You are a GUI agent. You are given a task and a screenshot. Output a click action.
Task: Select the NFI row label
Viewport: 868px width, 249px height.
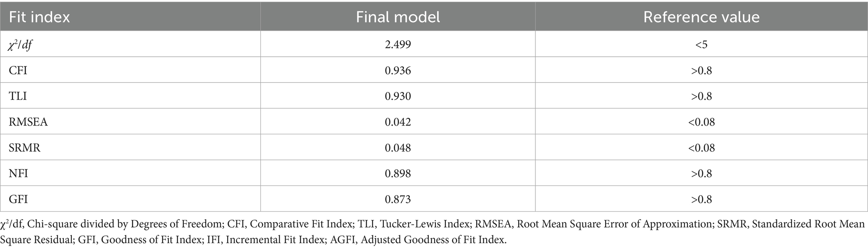pos(18,173)
